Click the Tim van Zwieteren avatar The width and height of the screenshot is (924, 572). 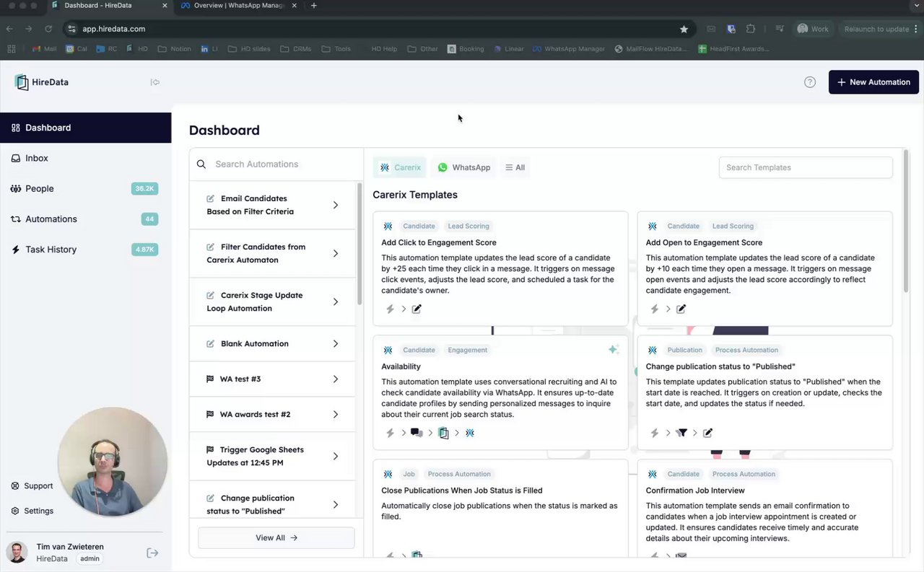coord(17,553)
